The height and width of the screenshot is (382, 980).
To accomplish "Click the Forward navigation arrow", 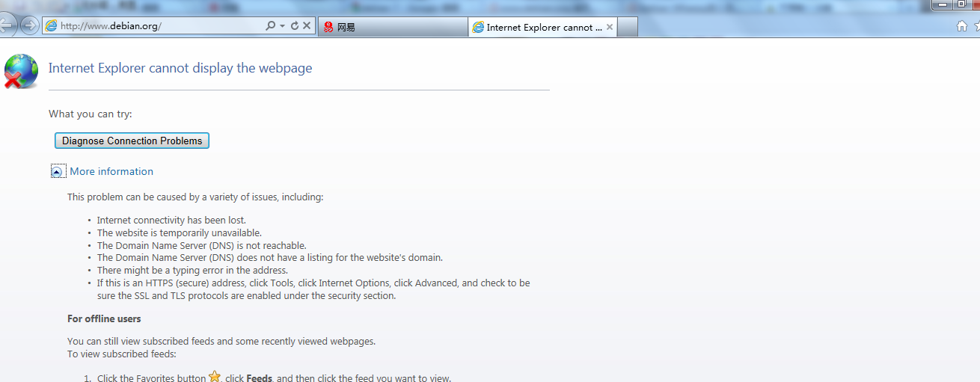I will [x=29, y=25].
